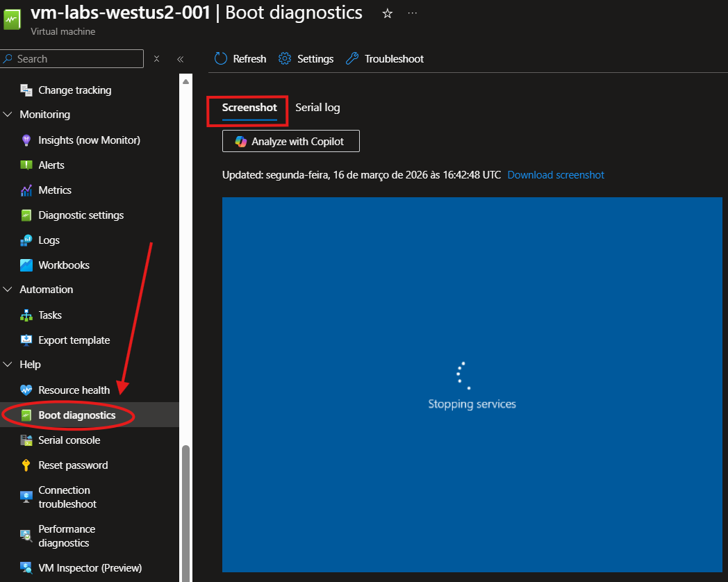Image resolution: width=728 pixels, height=582 pixels.
Task: Click Analyze with Copilot button
Action: click(291, 141)
